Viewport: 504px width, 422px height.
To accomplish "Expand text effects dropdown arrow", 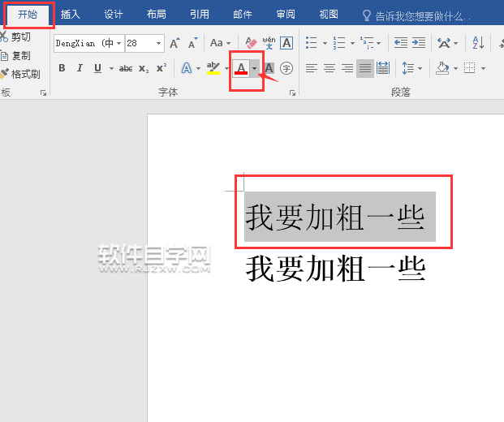I will click(x=198, y=68).
